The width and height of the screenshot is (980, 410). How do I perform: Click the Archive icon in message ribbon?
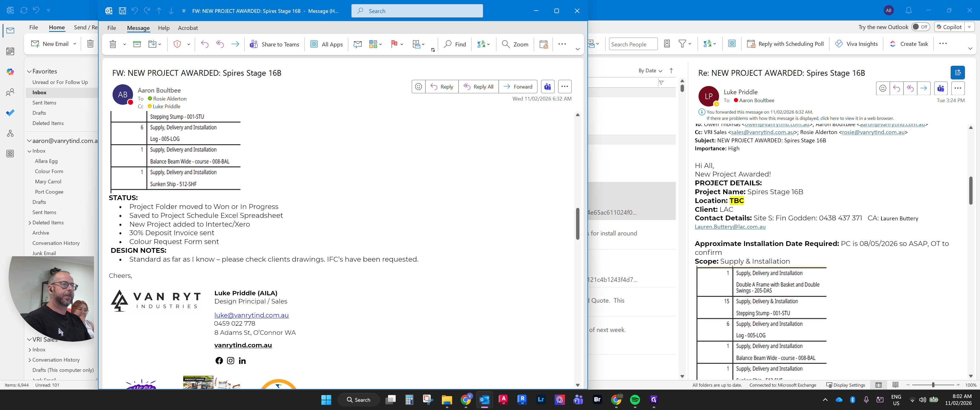point(137,44)
